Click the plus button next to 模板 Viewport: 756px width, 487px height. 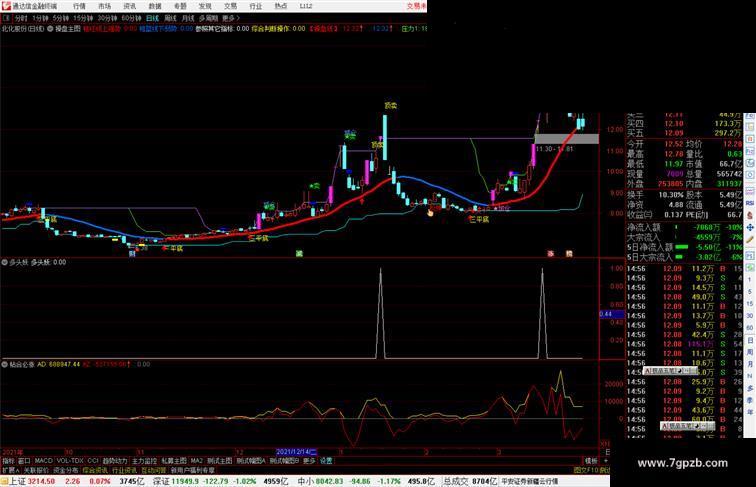coord(606,461)
